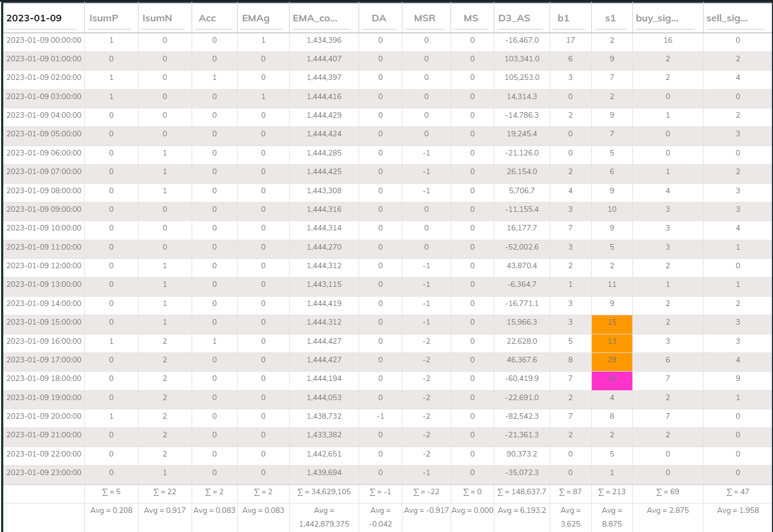Select the DA value -1 at 20:00

pos(380,417)
